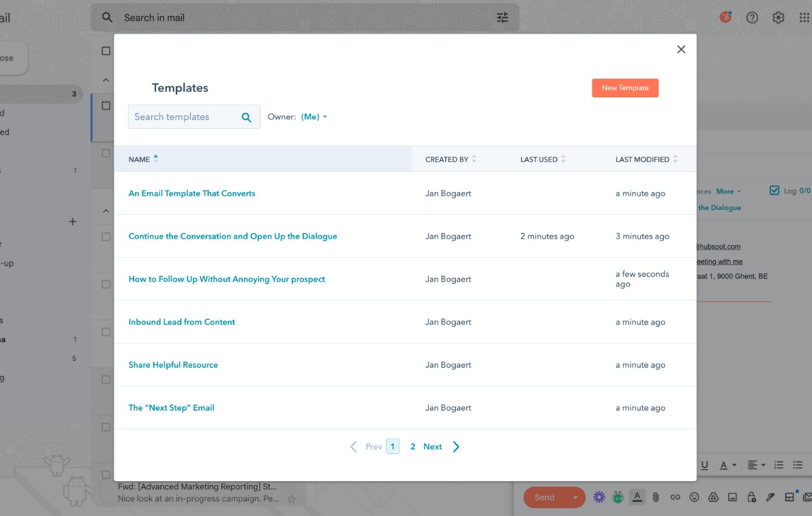Close the Templates dialog
Viewport: 812px width, 516px height.
(x=681, y=50)
